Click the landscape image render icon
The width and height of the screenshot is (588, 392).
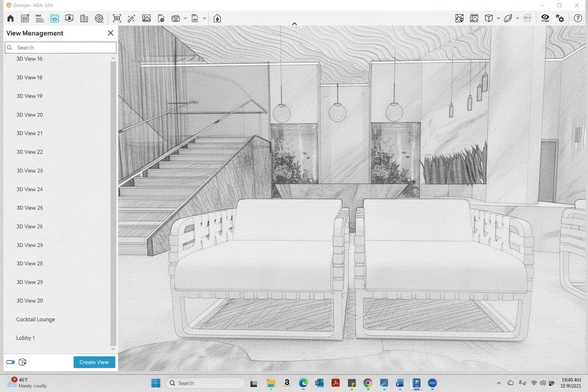[x=147, y=18]
